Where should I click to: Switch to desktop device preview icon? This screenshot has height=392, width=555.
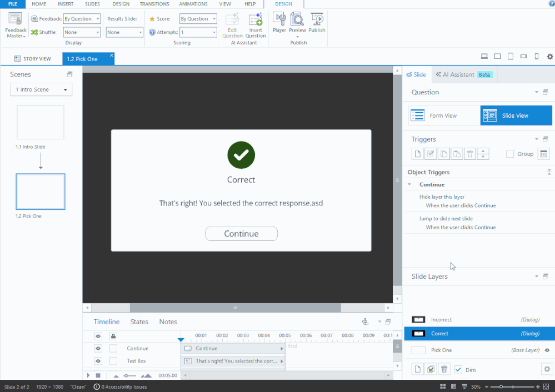pos(484,57)
